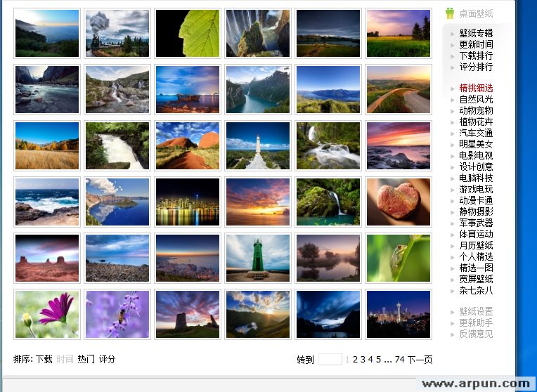Sort wallpapers by 热门
Screen dimensions: 537x392
[86, 359]
